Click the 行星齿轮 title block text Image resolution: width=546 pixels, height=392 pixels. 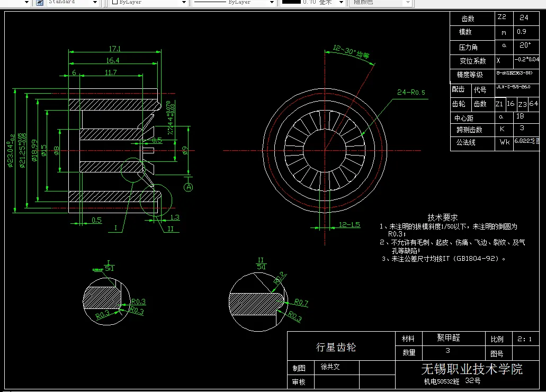coord(336,347)
